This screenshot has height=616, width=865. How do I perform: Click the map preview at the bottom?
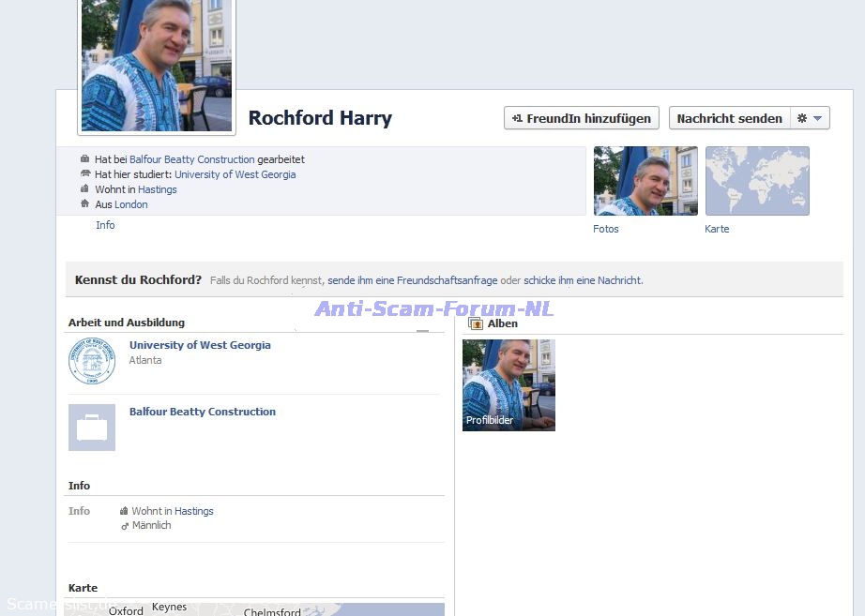pos(253,609)
